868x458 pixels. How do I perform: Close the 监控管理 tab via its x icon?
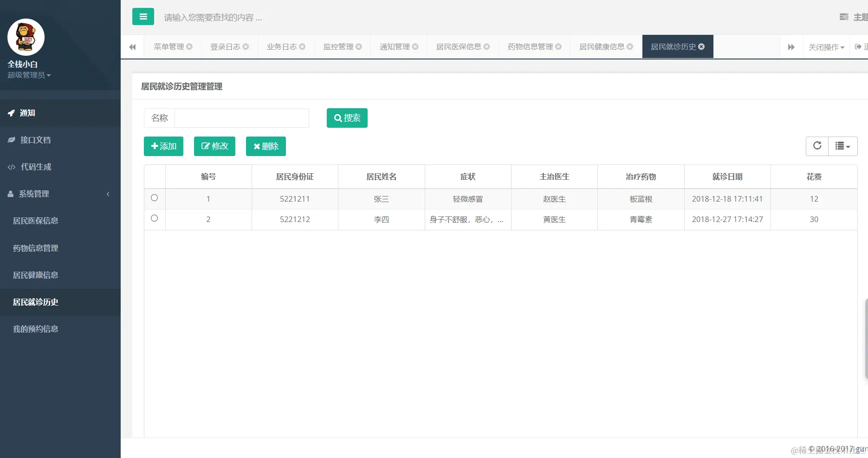(x=359, y=46)
